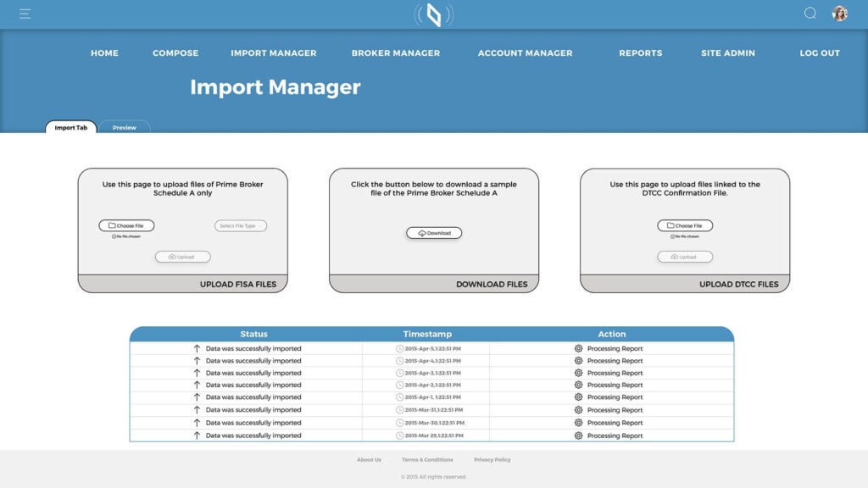Click the gear icon beside the first Processing Report
Image resolution: width=868 pixels, height=488 pixels.
[x=578, y=347]
